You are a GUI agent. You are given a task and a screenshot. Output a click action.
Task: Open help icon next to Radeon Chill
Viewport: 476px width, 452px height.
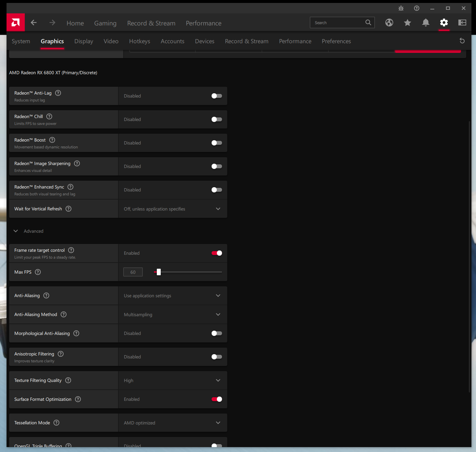49,116
